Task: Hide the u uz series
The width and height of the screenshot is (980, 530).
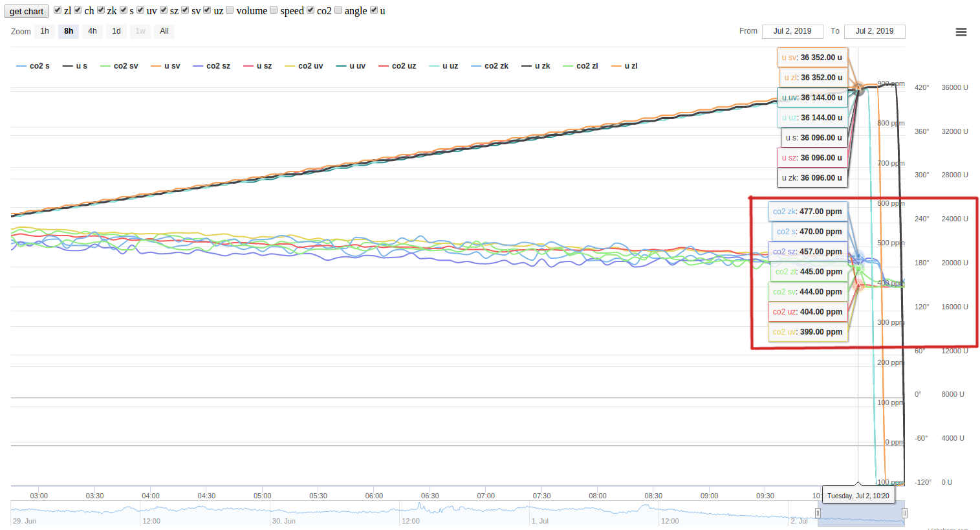Action: [444, 66]
